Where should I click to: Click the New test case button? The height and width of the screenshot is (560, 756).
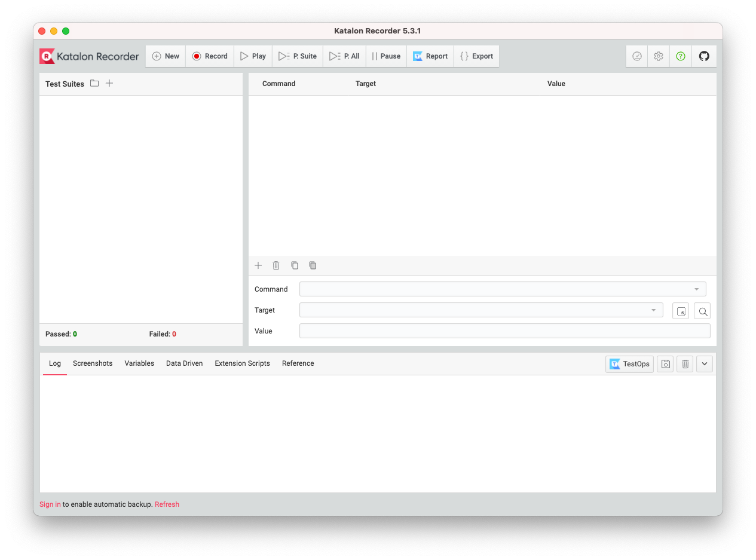pos(166,56)
